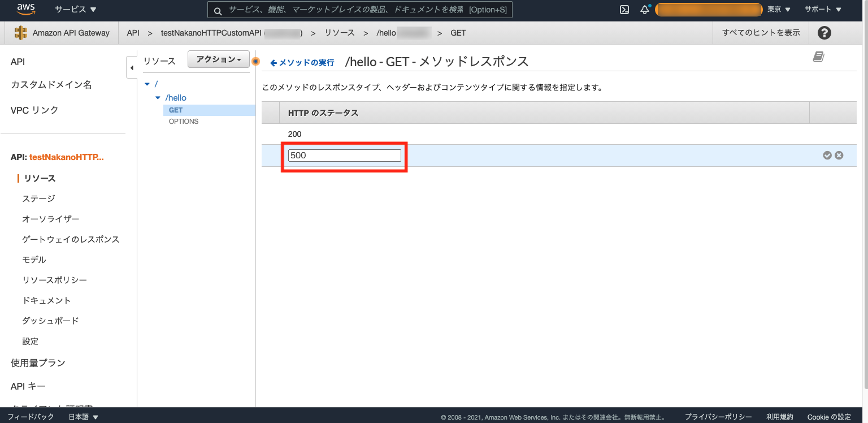Viewport: 868px width, 423px height.
Task: Open the アクション dropdown button
Action: pos(218,60)
